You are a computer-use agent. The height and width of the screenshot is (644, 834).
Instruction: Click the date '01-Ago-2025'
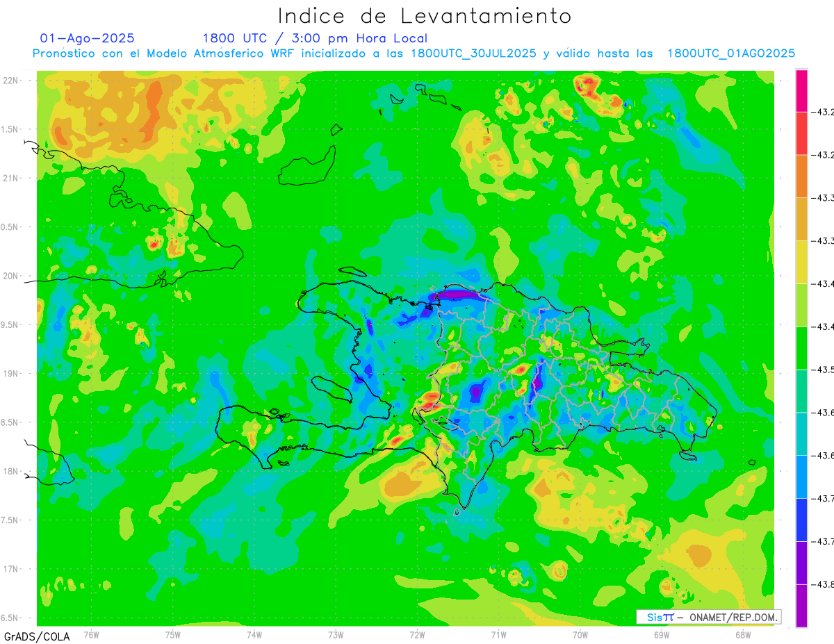tap(88, 38)
